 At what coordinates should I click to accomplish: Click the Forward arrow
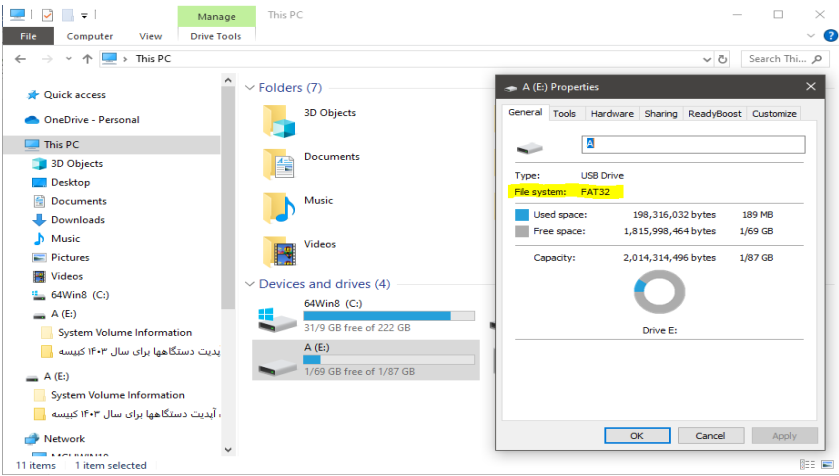pos(47,59)
